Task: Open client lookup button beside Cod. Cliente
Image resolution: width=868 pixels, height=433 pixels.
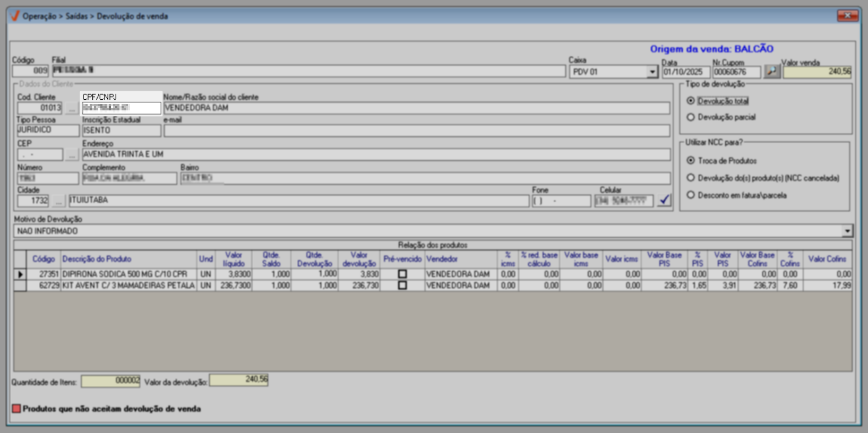Action: pyautogui.click(x=72, y=108)
